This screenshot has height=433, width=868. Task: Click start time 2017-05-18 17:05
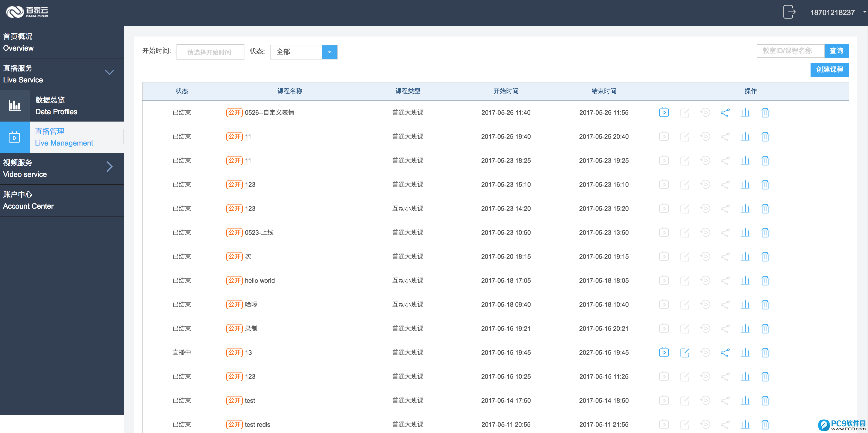[506, 280]
